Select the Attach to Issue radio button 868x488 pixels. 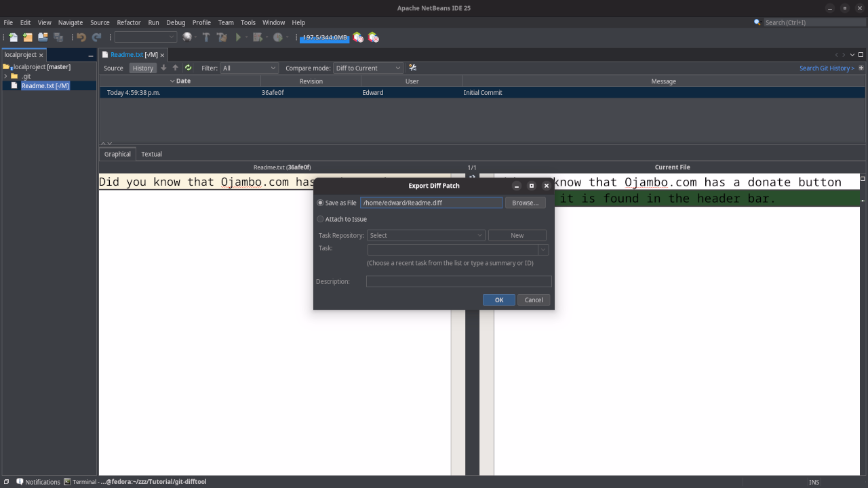[x=321, y=219]
